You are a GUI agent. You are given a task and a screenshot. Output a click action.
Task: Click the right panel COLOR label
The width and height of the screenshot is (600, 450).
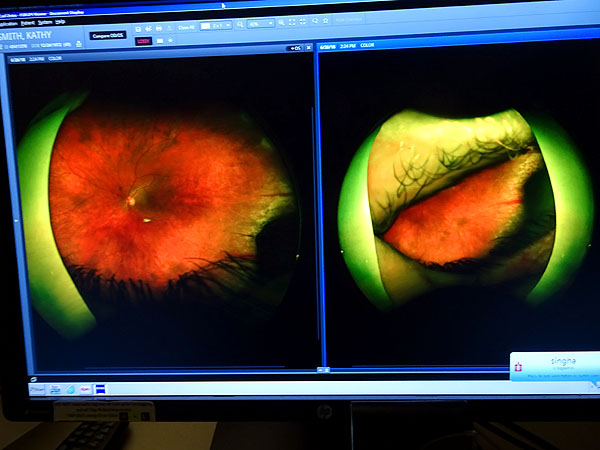tap(367, 45)
